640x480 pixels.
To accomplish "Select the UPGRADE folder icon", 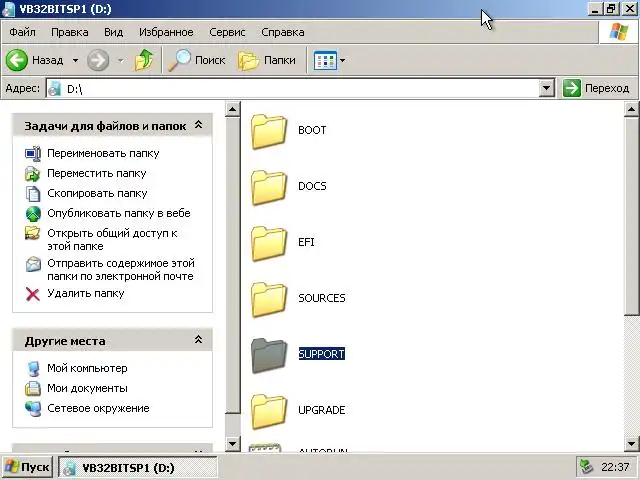I will click(x=269, y=411).
